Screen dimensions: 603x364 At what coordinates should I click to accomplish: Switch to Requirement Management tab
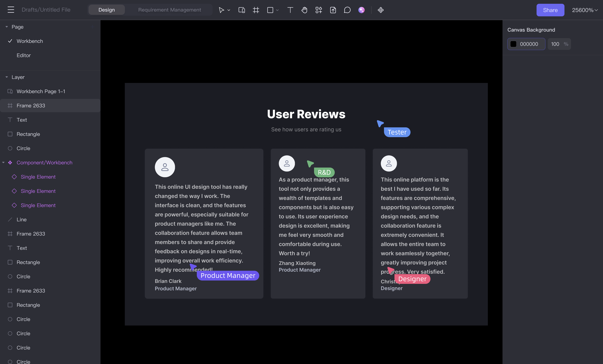(169, 10)
